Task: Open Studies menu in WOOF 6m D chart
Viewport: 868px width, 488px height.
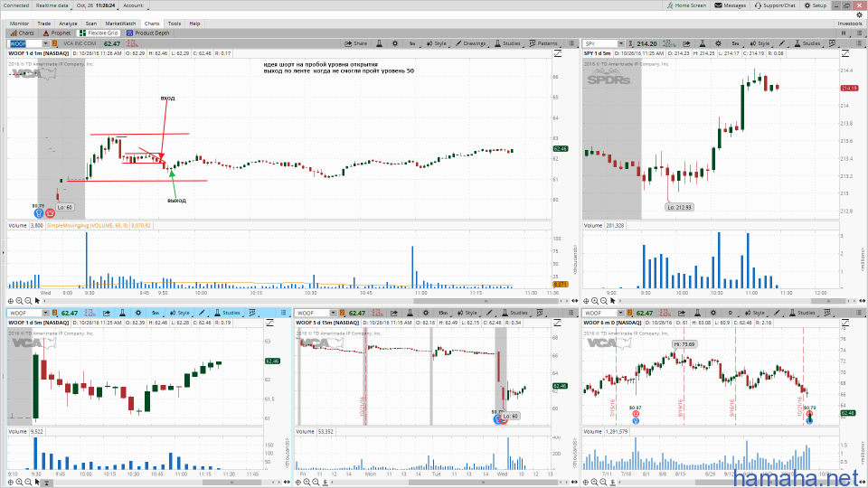Action: (x=802, y=313)
